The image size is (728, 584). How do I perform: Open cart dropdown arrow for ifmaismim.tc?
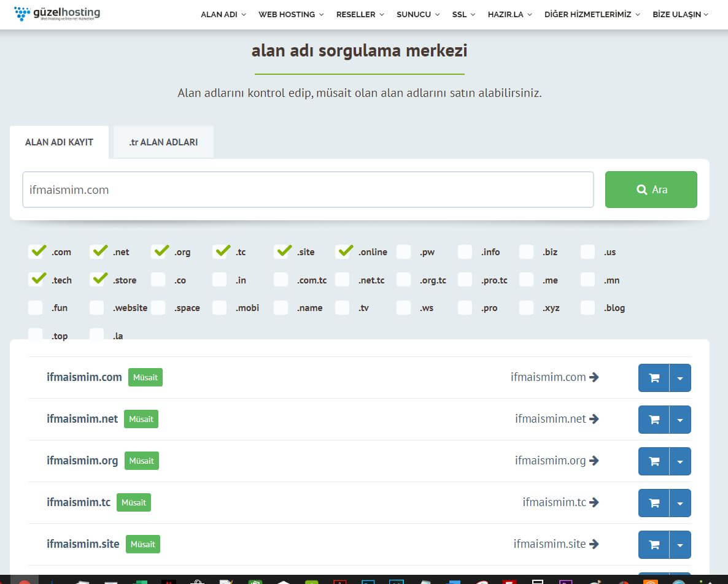pos(680,503)
